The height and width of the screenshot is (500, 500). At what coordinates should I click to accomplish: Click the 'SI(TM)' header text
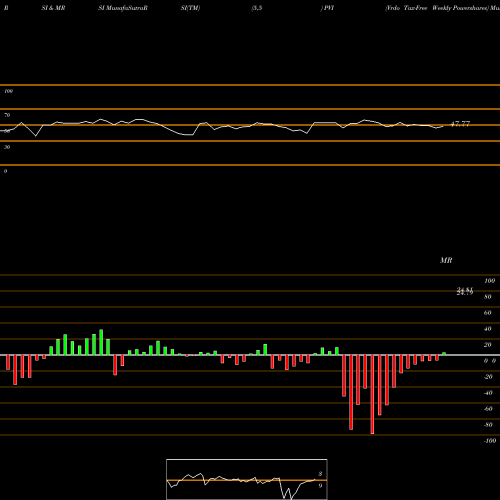(190, 8)
